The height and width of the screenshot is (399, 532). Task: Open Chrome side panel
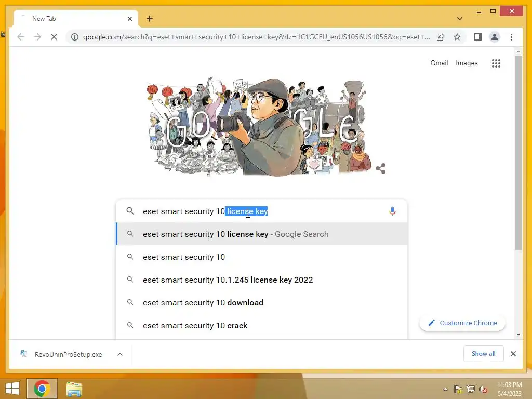coord(478,37)
